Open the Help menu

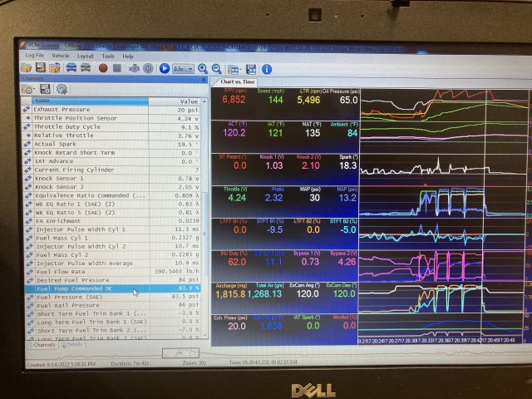(128, 57)
